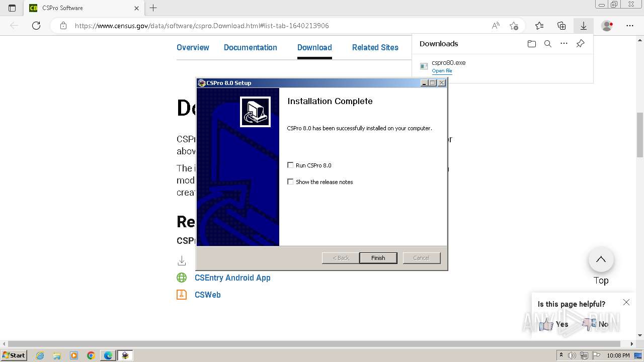Click the vertical scrollbar thumb

(x=639, y=135)
